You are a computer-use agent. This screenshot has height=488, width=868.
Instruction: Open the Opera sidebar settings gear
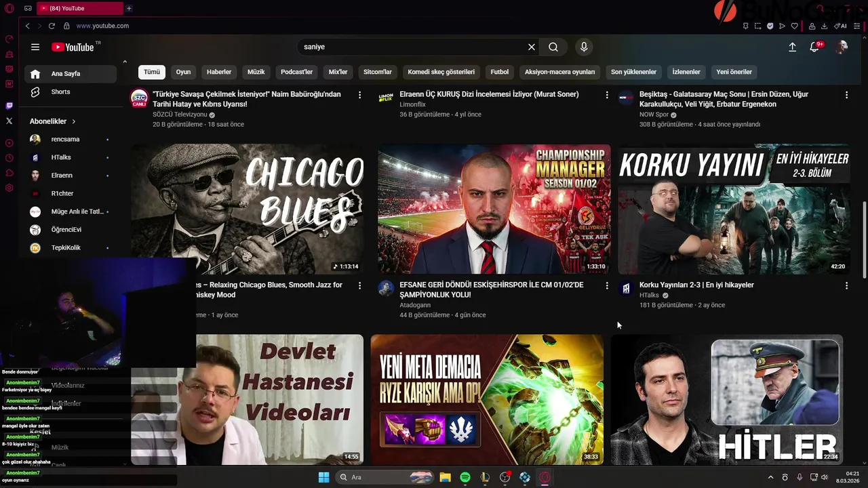(9, 188)
